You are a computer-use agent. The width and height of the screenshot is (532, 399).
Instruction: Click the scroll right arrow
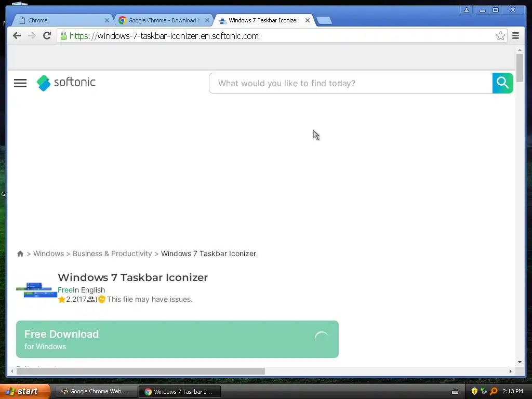pyautogui.click(x=510, y=371)
